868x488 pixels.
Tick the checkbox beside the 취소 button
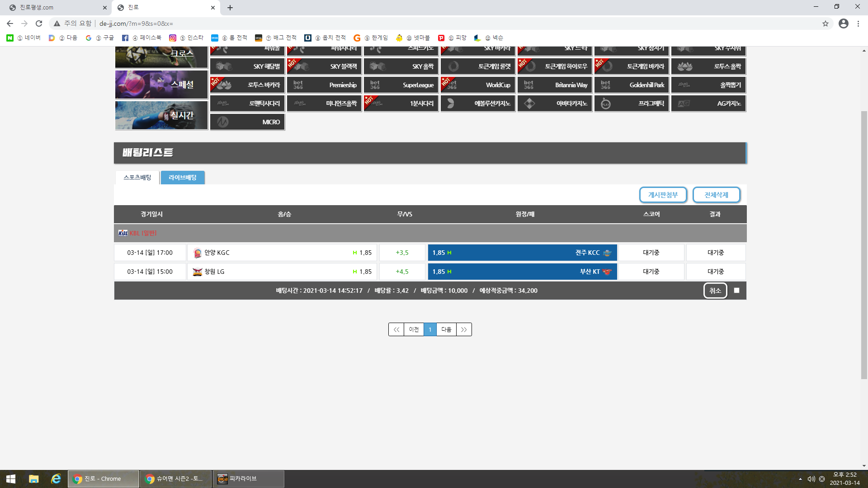click(737, 291)
